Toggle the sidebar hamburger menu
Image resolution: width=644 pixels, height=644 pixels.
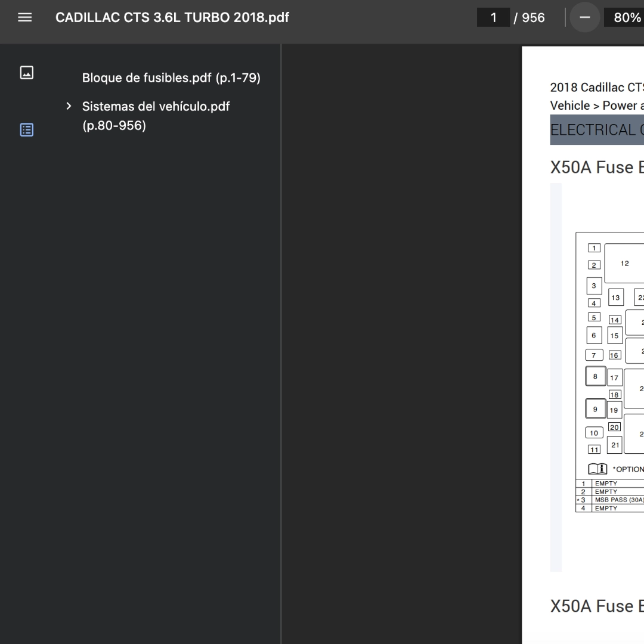click(24, 17)
